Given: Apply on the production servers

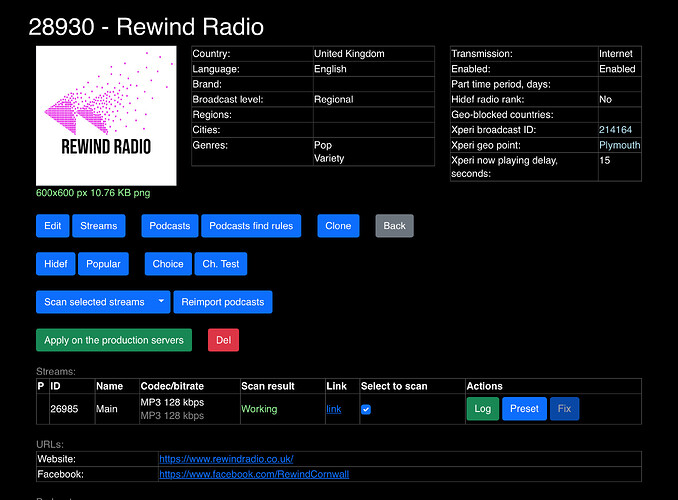Looking at the screenshot, I should (114, 340).
